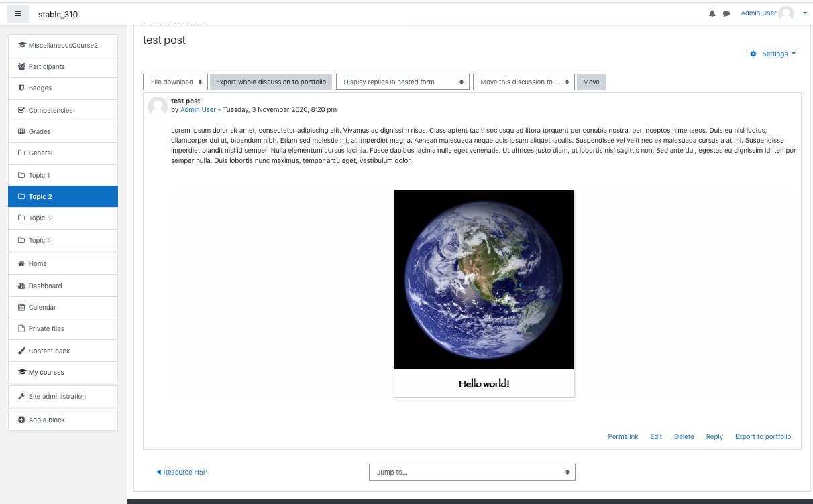Click the folder icon beside Topic 4
The width and height of the screenshot is (813, 504).
click(21, 240)
